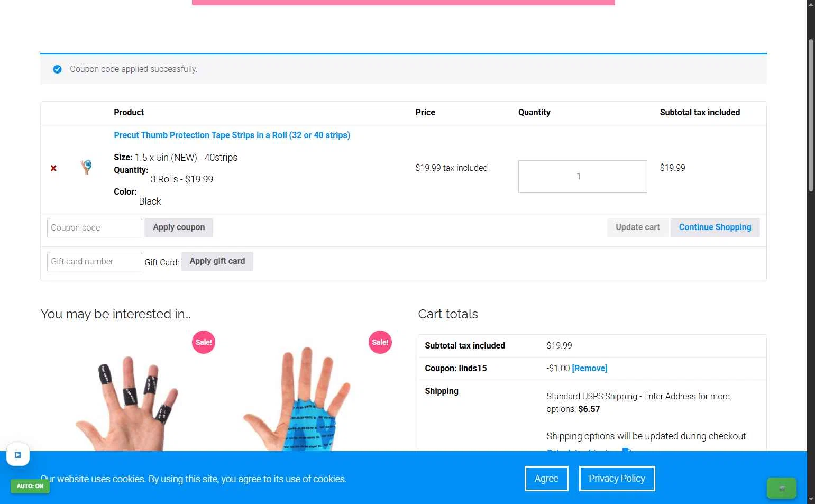
Task: Click the quantity input field showing 1
Action: click(x=582, y=176)
